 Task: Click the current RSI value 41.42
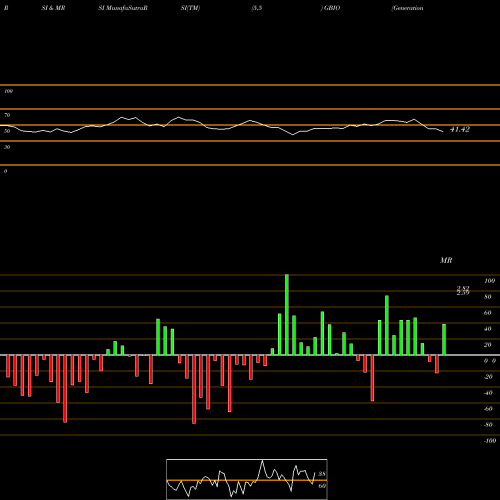click(460, 129)
